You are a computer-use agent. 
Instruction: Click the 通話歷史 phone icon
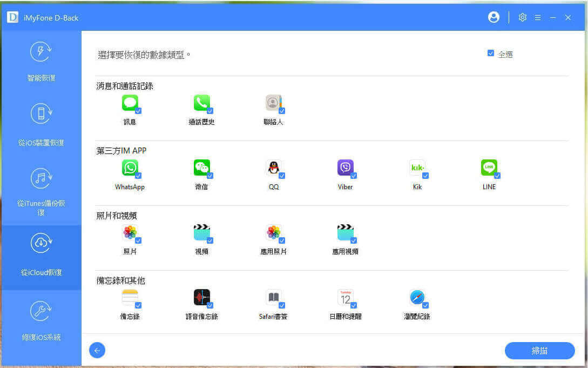(x=202, y=103)
